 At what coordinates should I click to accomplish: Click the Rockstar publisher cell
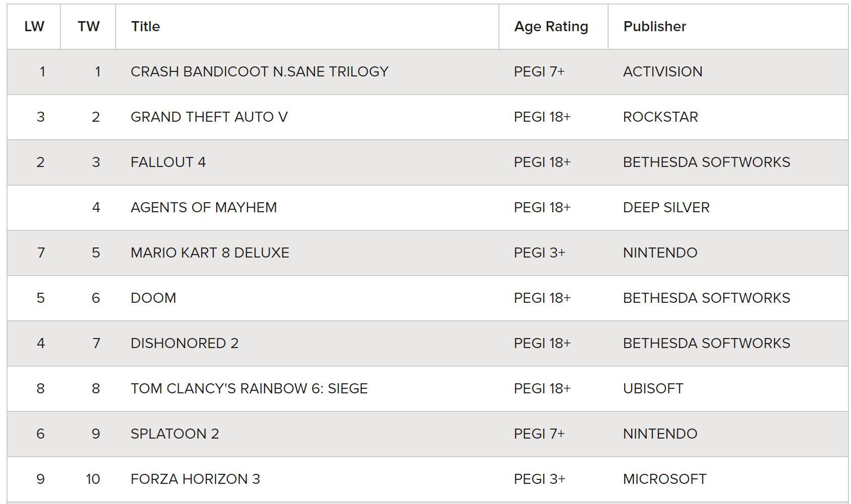click(660, 117)
